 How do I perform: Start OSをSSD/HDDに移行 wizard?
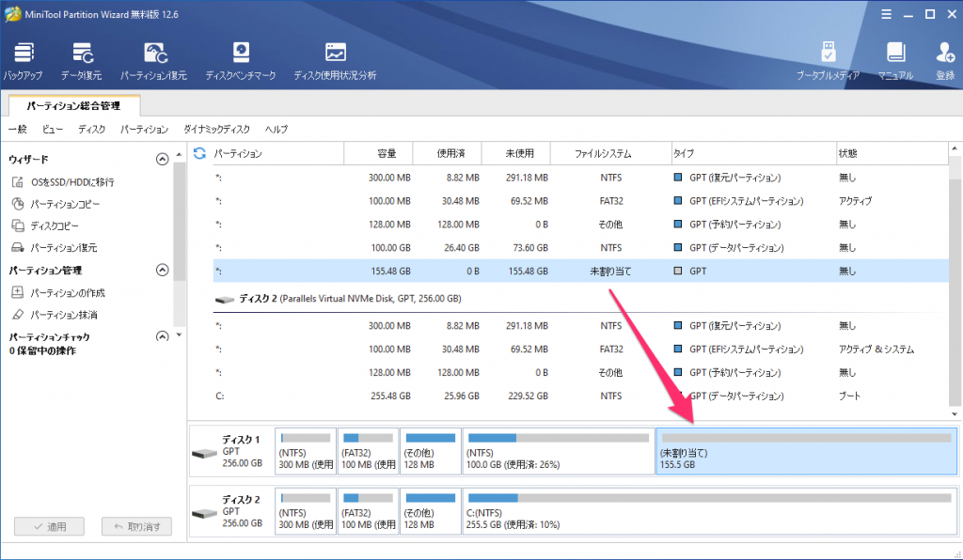(x=64, y=182)
